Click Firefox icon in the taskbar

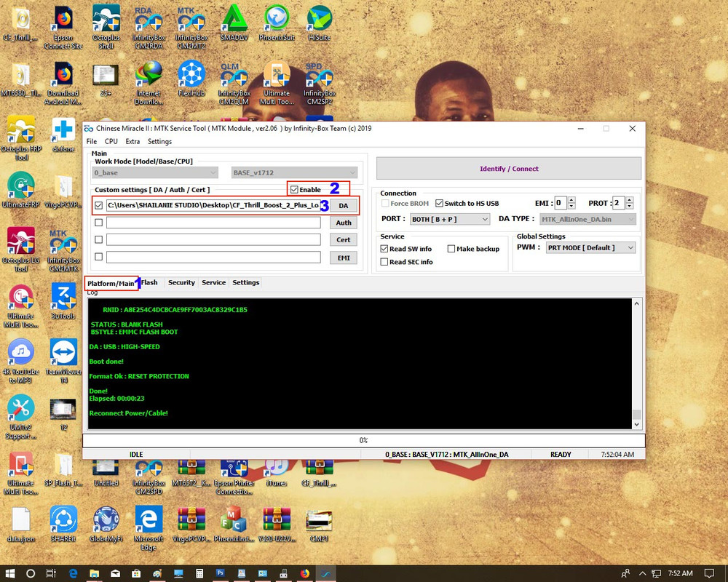click(304, 573)
